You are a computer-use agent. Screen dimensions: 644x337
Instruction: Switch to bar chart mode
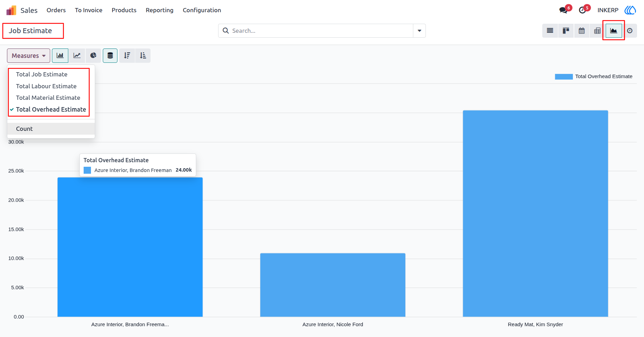[x=60, y=55]
